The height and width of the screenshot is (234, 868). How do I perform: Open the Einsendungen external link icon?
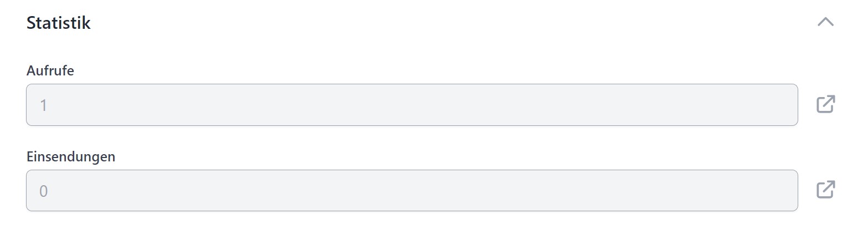tap(825, 190)
